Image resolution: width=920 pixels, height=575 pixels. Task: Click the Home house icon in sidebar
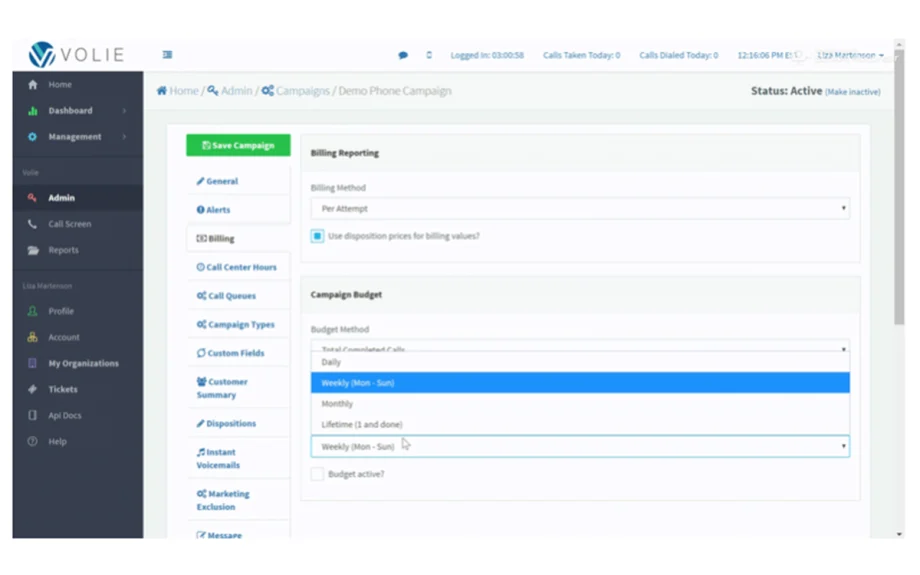[x=33, y=84]
